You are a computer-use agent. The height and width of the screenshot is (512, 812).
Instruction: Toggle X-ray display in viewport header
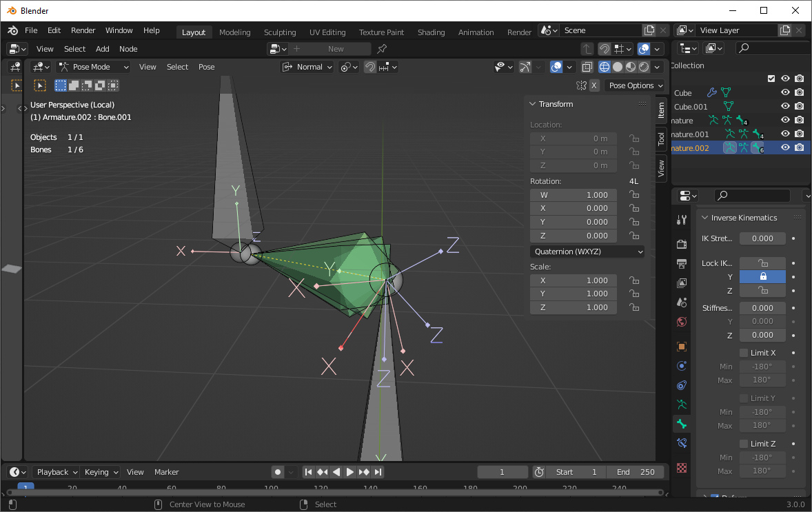587,67
